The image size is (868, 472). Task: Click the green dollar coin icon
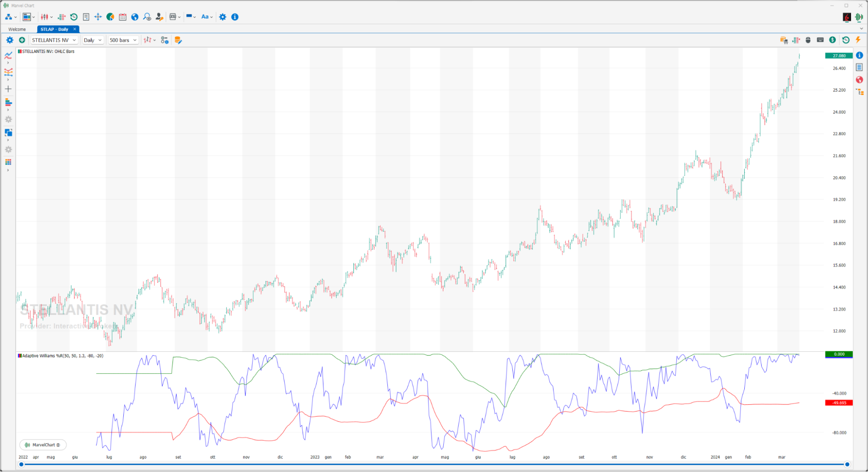coord(832,40)
